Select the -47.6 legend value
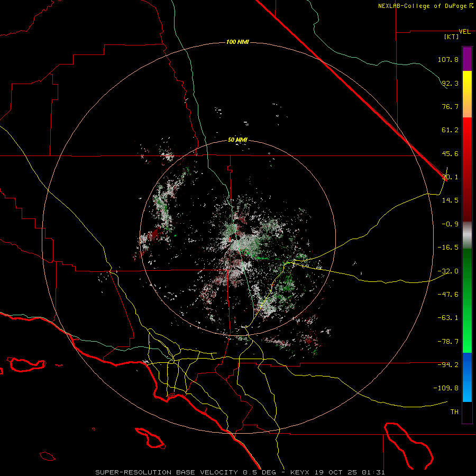Screen dimensions: 476x476 [448, 295]
